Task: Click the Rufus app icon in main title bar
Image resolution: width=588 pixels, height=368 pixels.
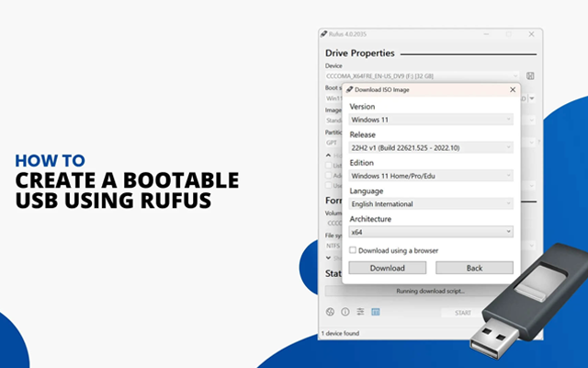Action: [324, 34]
